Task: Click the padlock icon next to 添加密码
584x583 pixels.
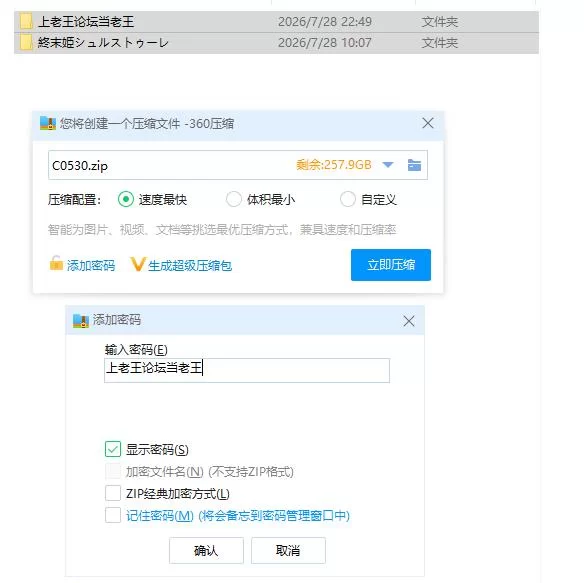Action: pos(56,263)
